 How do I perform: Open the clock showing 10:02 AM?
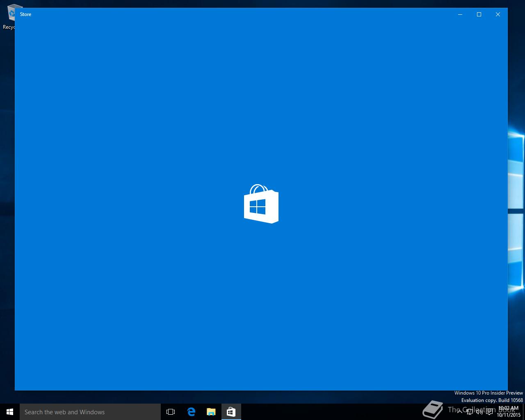tap(509, 412)
